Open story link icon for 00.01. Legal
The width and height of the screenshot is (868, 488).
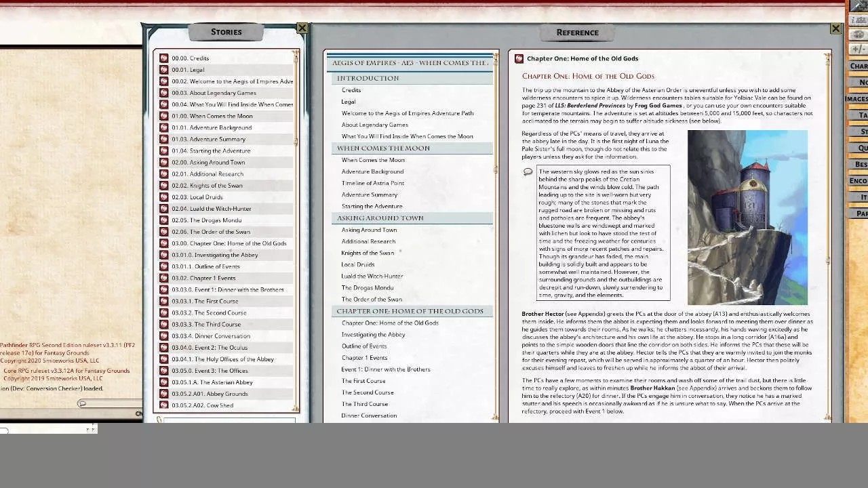click(x=163, y=70)
